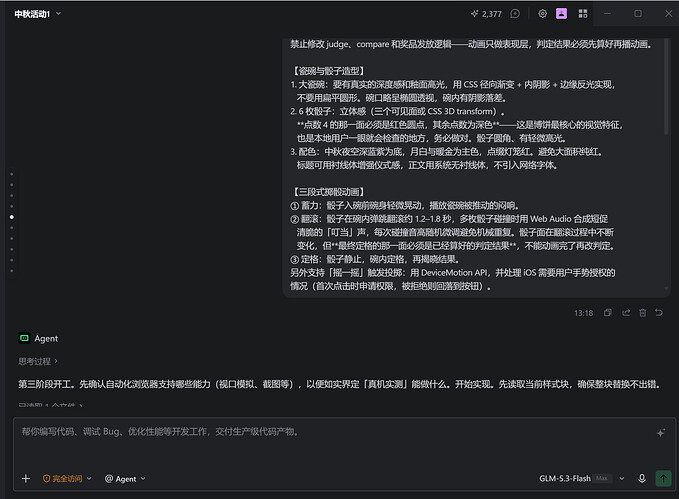Open the settings gear icon
The width and height of the screenshot is (679, 499).
pos(542,14)
